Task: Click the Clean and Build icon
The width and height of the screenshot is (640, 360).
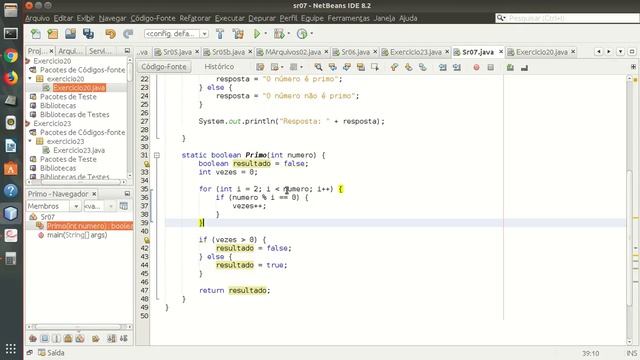Action: (x=238, y=34)
